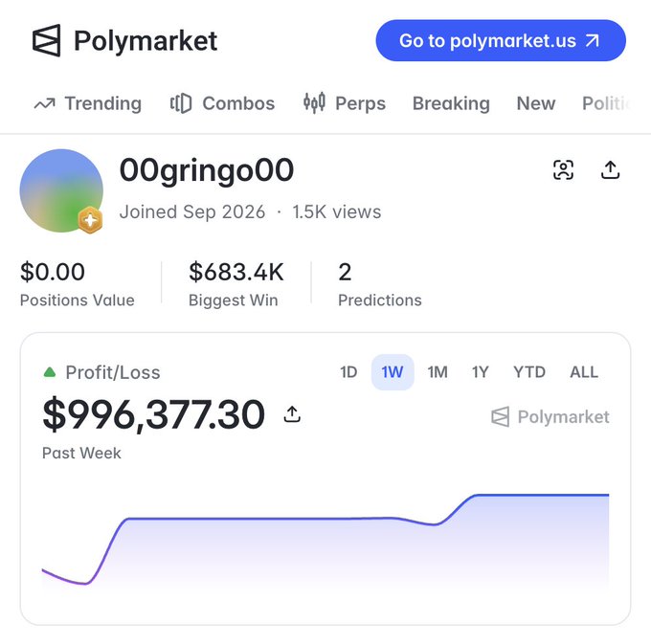651x644 pixels.
Task: Click the green up-triangle profit indicator
Action: tap(50, 372)
